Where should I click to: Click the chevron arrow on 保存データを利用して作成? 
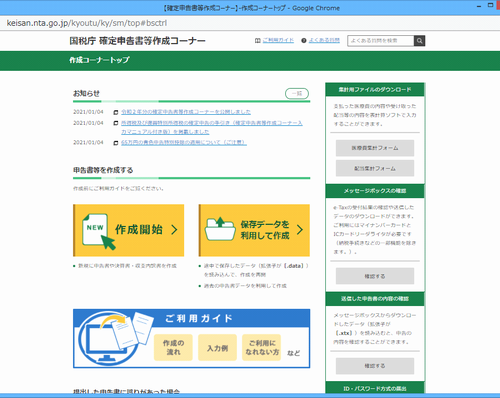coord(300,230)
